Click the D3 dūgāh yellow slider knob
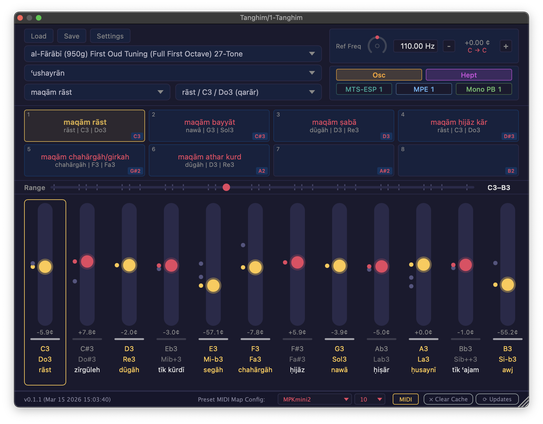Screen dimensions: 543x424 [x=129, y=265]
